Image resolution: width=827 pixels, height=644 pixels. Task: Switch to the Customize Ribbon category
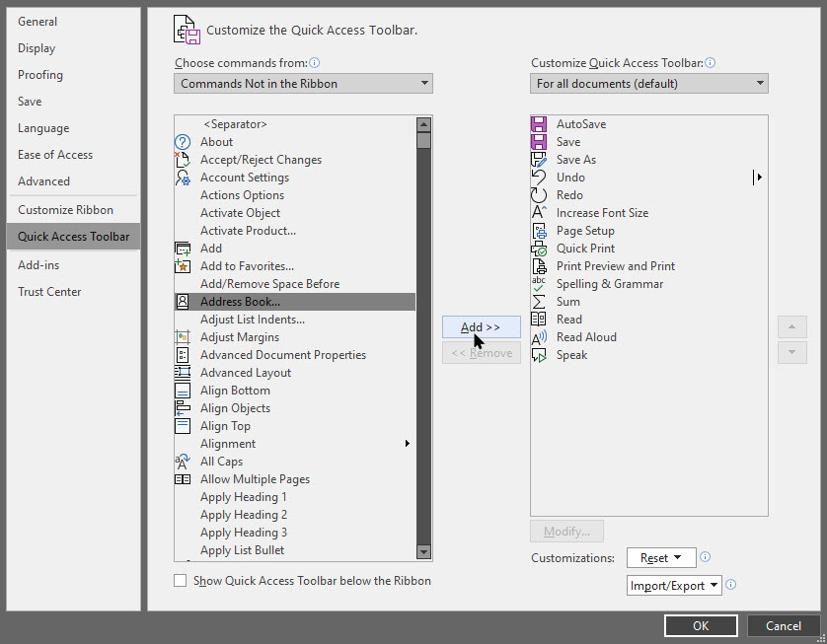coord(65,210)
